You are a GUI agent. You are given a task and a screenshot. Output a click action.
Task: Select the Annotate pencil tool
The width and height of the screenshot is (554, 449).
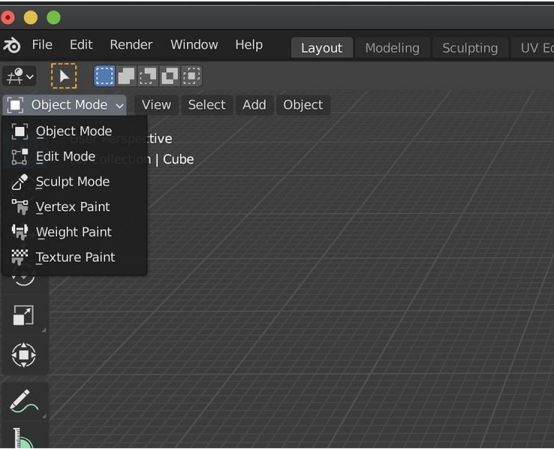24,402
